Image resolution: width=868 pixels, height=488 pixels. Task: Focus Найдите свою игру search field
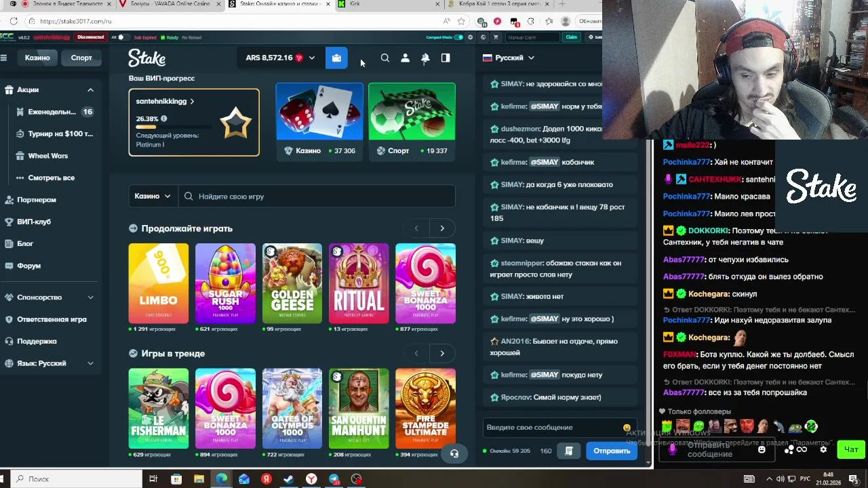[317, 197]
